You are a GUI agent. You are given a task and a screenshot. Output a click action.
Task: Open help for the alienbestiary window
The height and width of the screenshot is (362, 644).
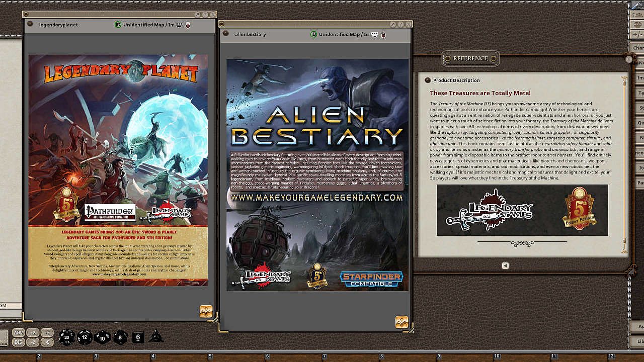point(401,24)
